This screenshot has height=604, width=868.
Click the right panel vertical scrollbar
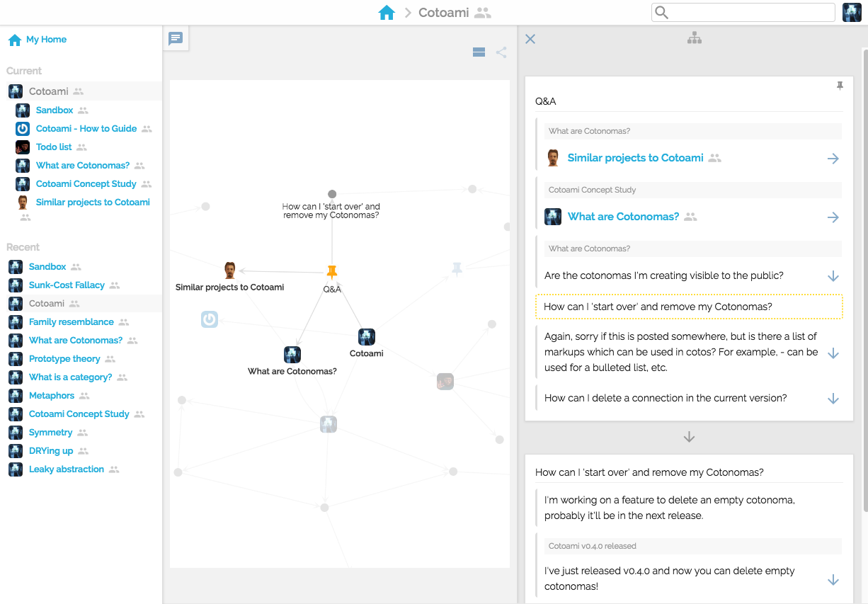[864, 280]
